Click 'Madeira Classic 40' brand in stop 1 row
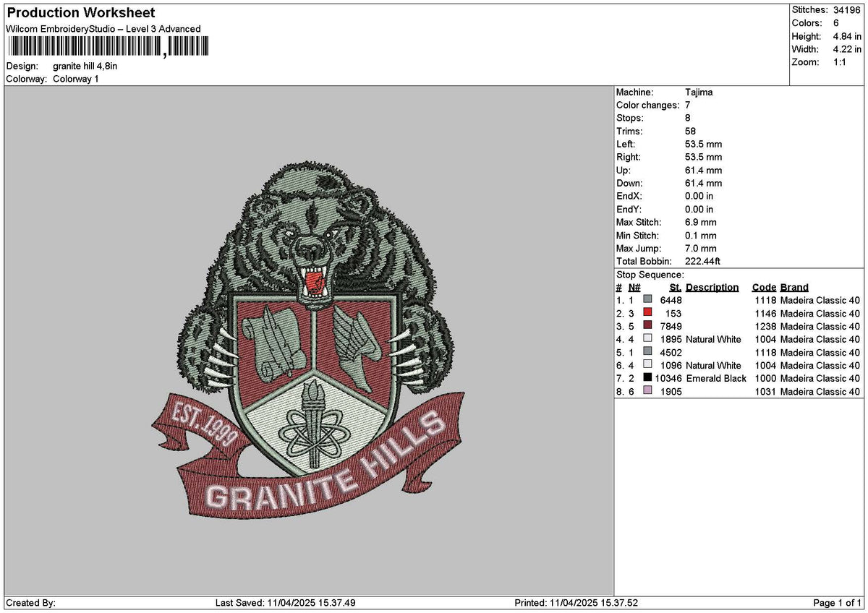 [820, 300]
